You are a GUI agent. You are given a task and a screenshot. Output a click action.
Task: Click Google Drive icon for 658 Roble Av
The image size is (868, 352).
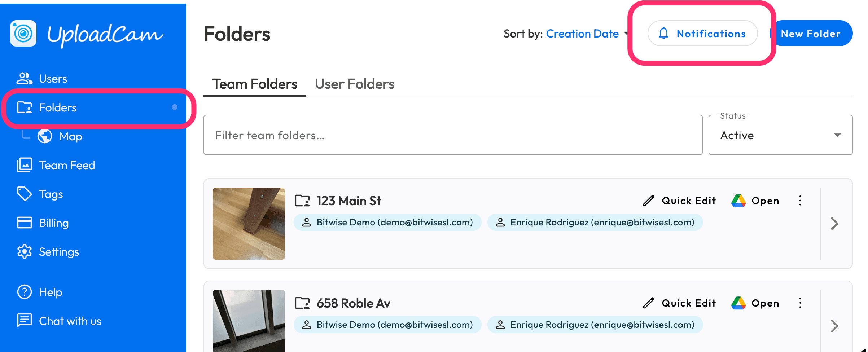(738, 303)
